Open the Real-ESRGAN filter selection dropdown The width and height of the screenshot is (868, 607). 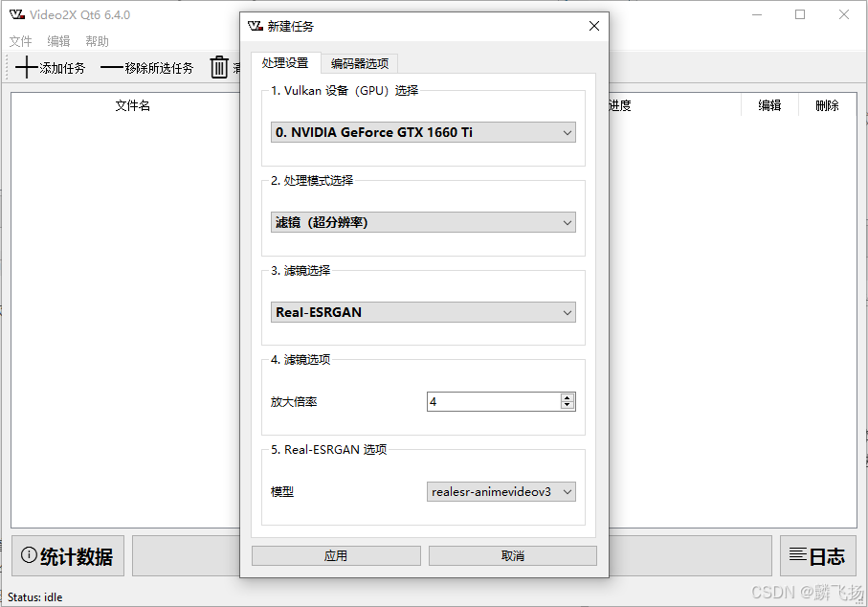423,312
